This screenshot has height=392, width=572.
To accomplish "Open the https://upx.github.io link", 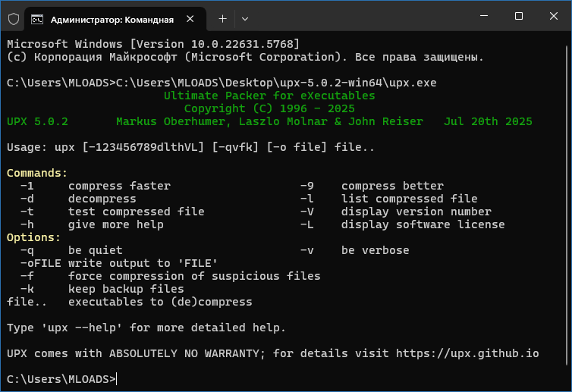I will [467, 353].
